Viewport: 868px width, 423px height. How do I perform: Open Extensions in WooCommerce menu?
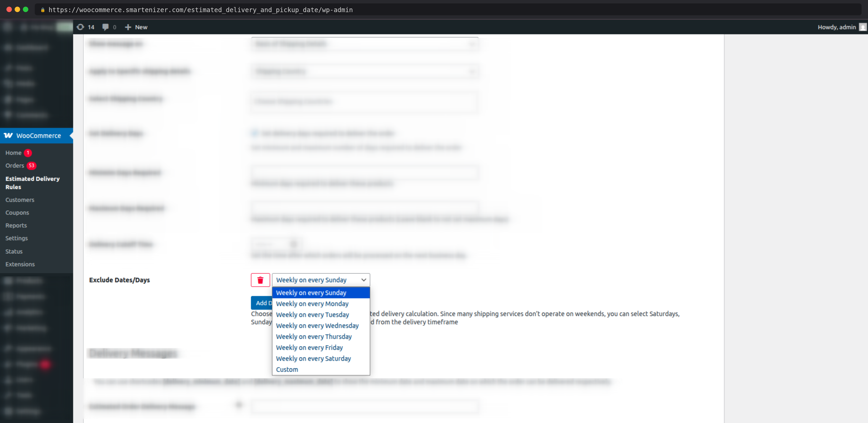20,264
